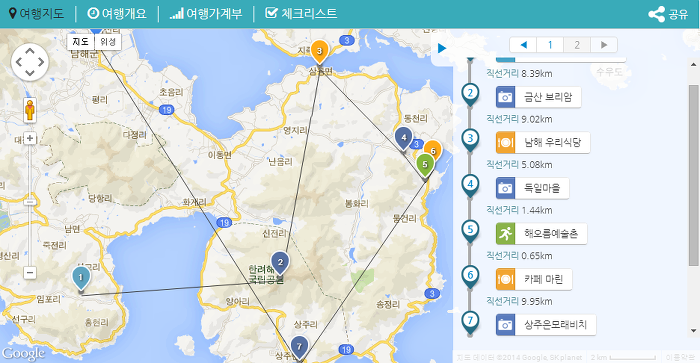Open the 여행지도 tab
The height and width of the screenshot is (363, 700).
point(37,13)
